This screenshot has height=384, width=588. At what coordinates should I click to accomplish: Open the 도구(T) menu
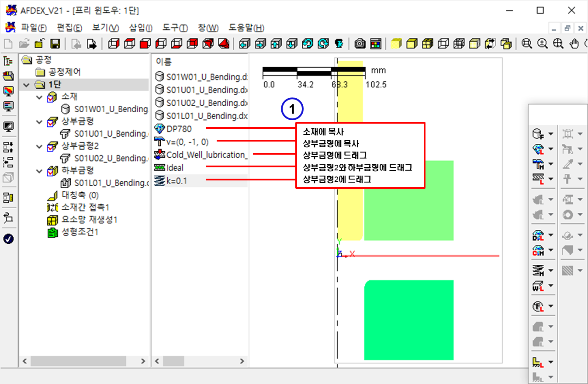(175, 28)
